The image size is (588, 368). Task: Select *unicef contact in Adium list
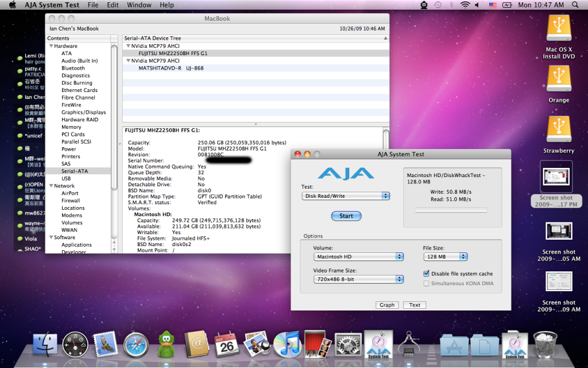pyautogui.click(x=30, y=136)
